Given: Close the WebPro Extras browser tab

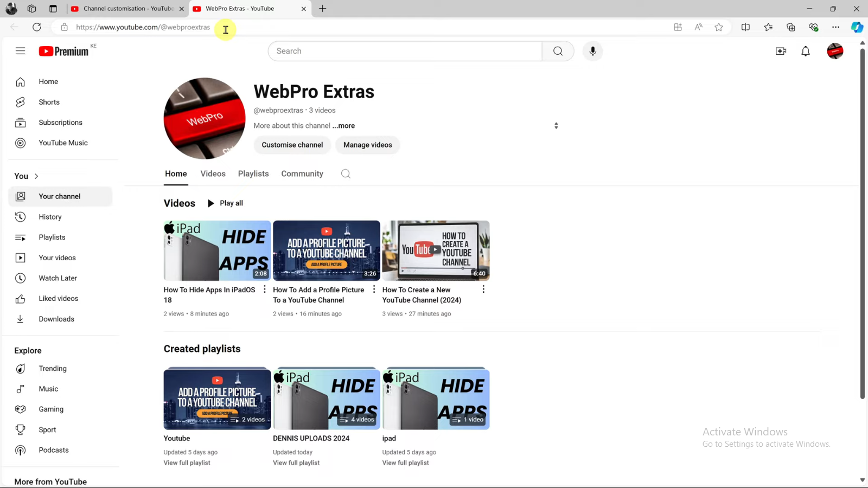Looking at the screenshot, I should 303,9.
